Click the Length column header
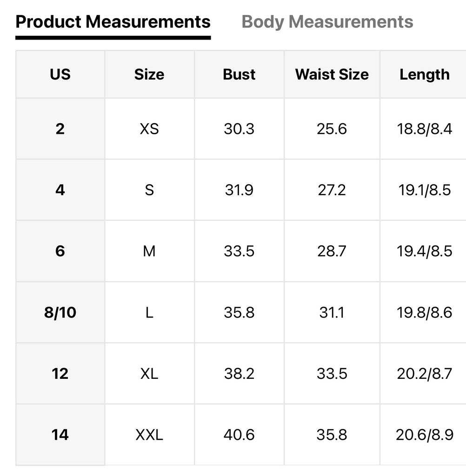Image resolution: width=466 pixels, height=476 pixels. pyautogui.click(x=424, y=74)
